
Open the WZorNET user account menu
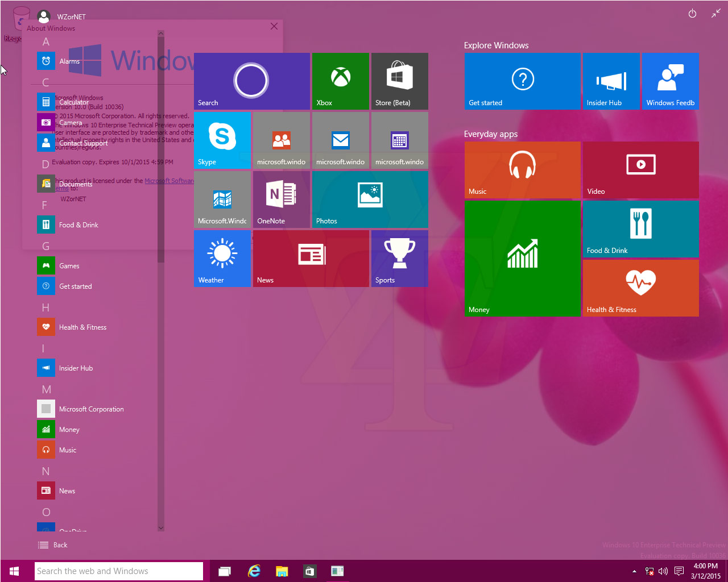pyautogui.click(x=61, y=16)
